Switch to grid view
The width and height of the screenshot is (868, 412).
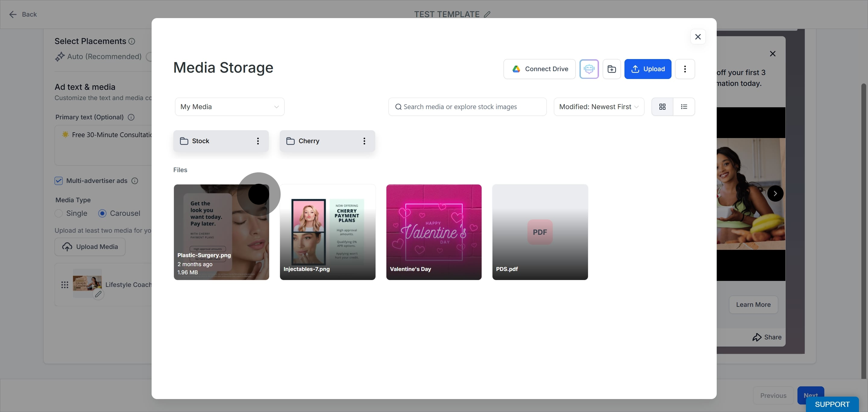point(662,106)
